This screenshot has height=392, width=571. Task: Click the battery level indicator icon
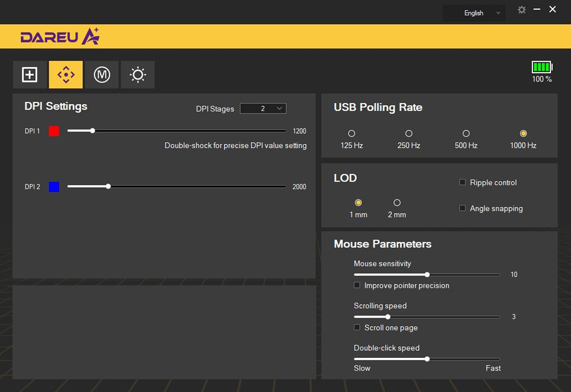542,67
